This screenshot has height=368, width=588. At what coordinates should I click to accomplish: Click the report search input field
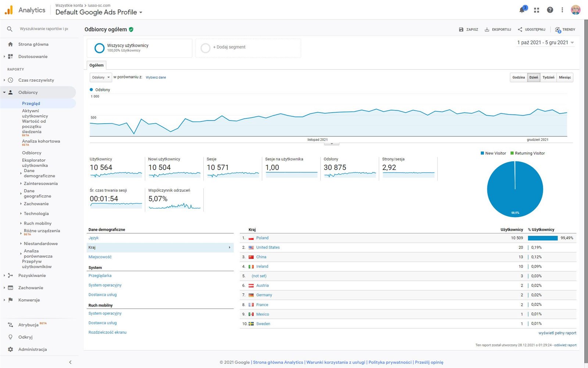44,29
